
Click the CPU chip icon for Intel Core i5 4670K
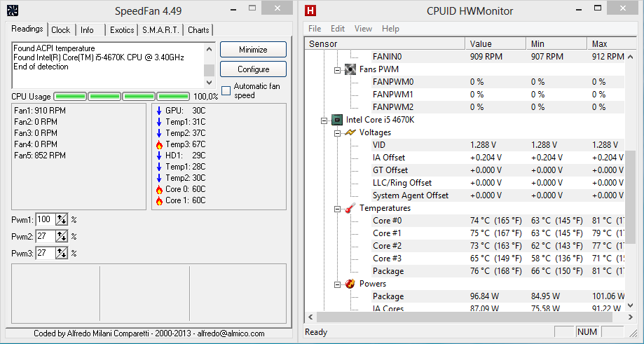pos(337,120)
